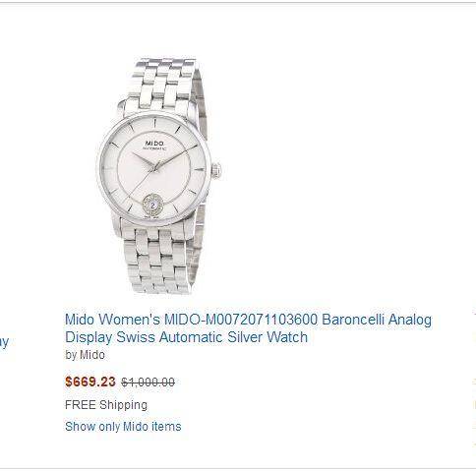
Task: Click the center of the watch hands
Action: tap(154, 168)
